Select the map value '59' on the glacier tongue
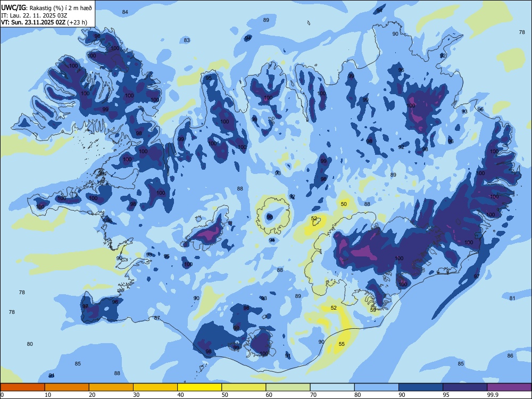The width and height of the screenshot is (532, 399). (373, 310)
